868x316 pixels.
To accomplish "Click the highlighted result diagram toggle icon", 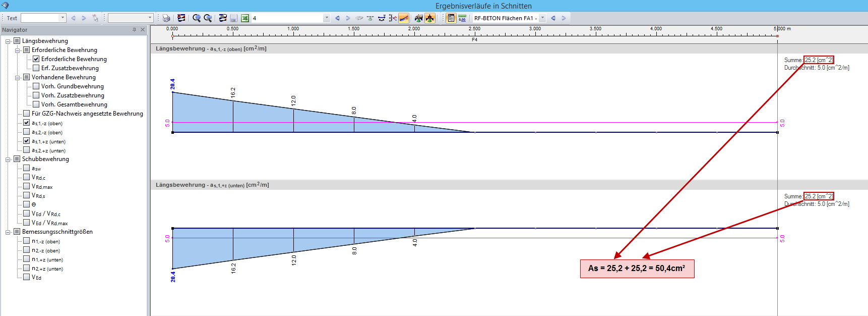I will pyautogui.click(x=404, y=18).
